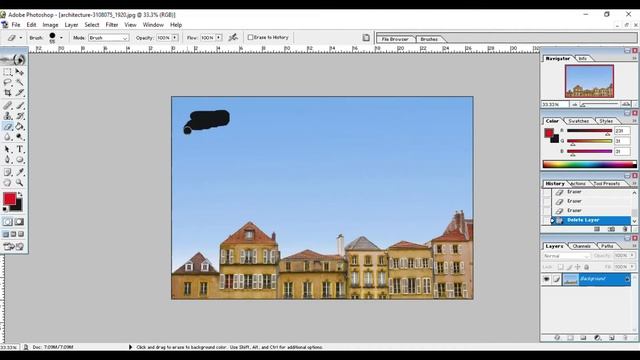
Task: Click the palette toggle icon in options bar
Action: (366, 38)
